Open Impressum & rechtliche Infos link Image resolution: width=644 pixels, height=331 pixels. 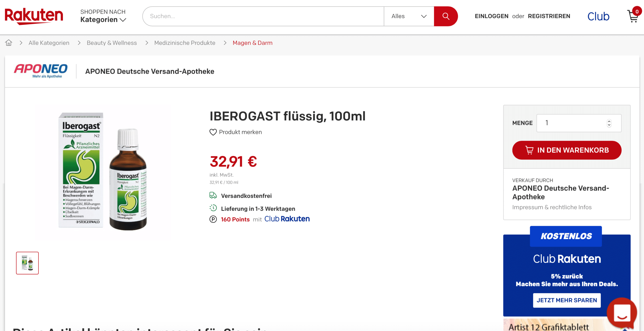point(552,207)
